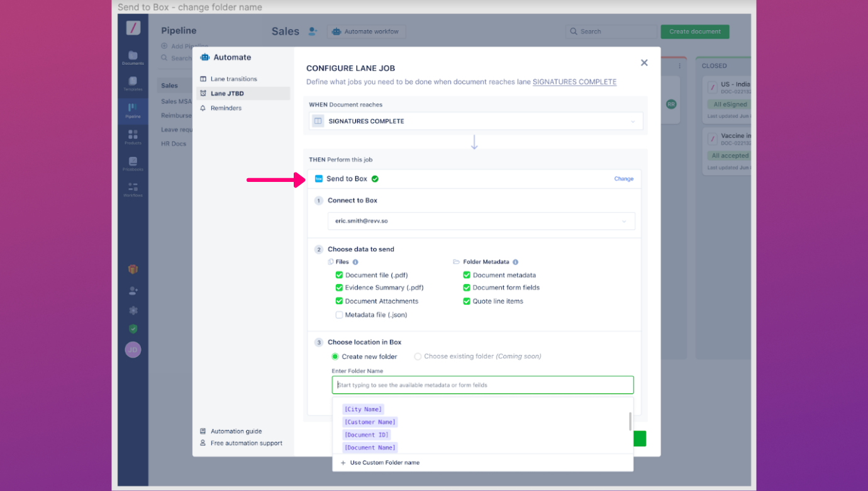The image size is (868, 491).
Task: Click the Change link
Action: click(x=624, y=179)
